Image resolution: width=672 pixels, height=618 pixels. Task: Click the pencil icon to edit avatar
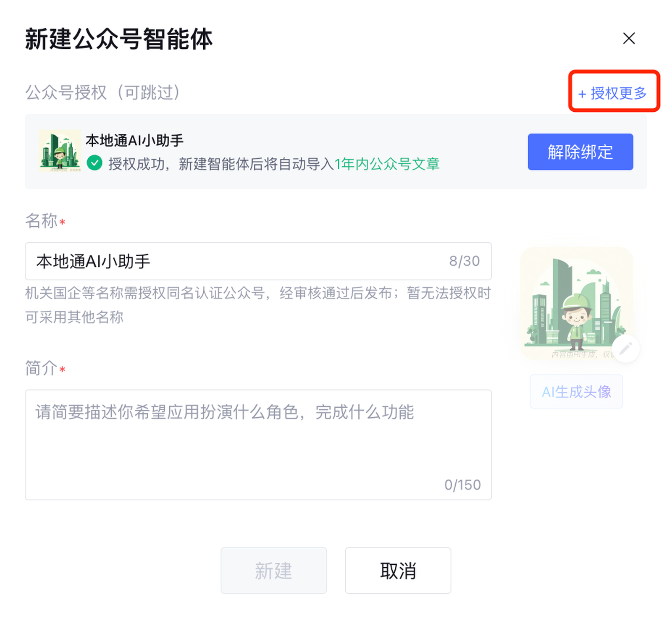click(x=625, y=348)
